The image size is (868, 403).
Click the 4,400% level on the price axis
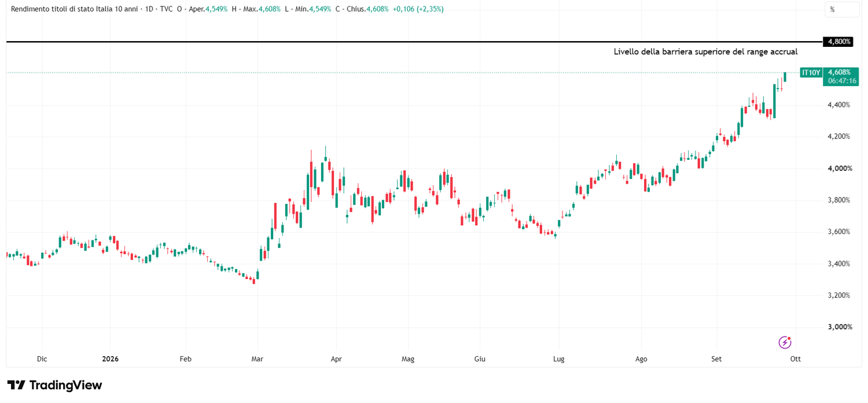839,105
